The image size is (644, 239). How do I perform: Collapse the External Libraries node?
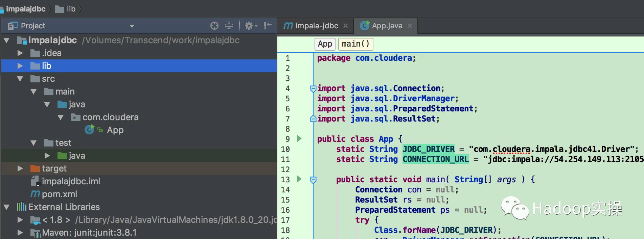point(6,207)
